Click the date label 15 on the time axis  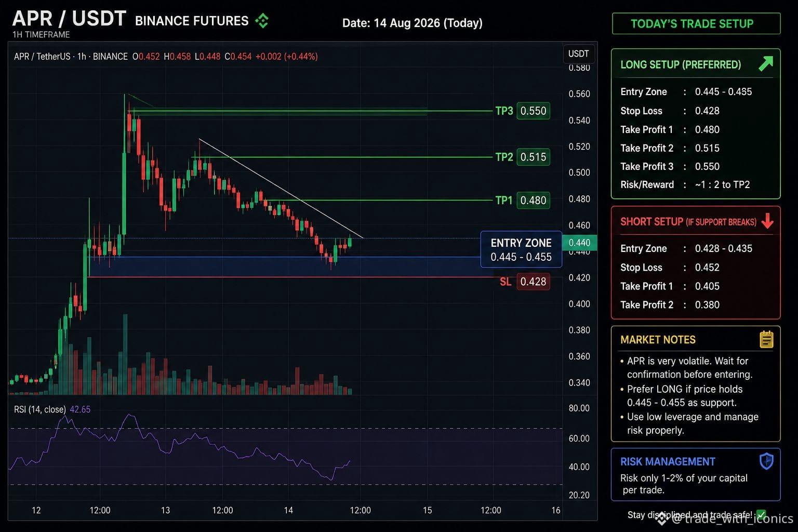click(x=427, y=510)
